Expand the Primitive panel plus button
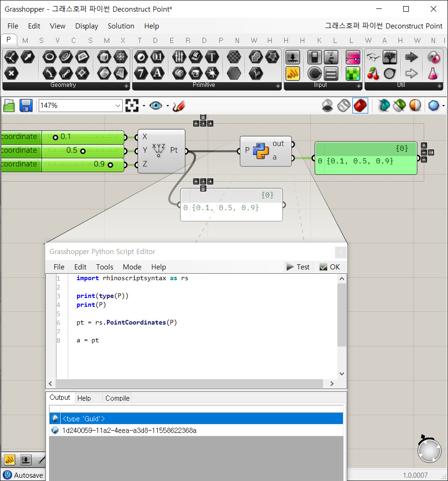 [x=278, y=86]
